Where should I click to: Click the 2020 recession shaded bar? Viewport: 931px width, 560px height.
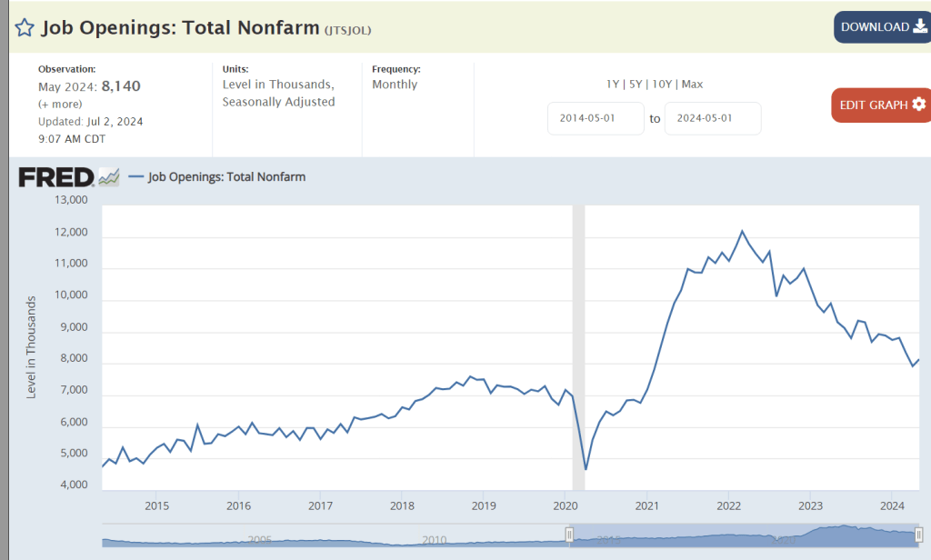(577, 345)
